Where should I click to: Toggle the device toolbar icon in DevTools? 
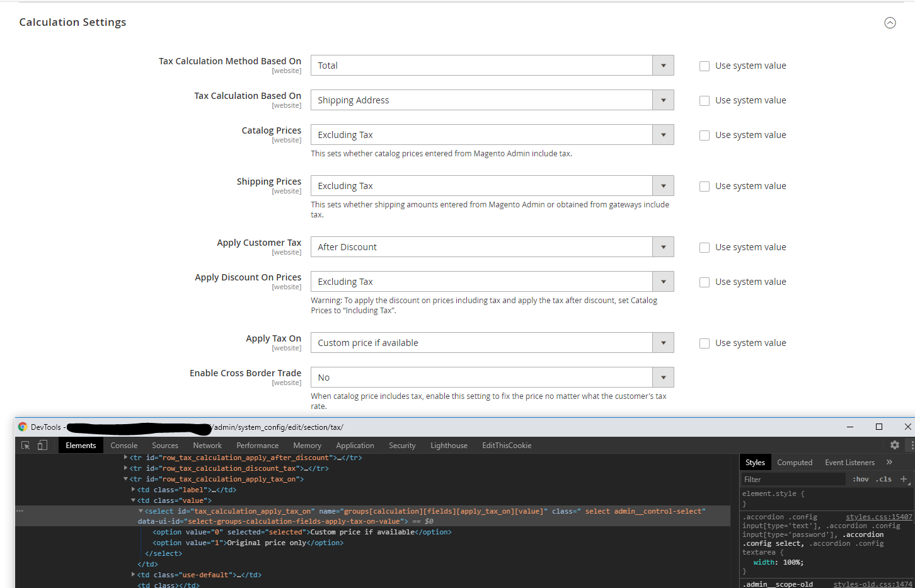click(x=42, y=445)
